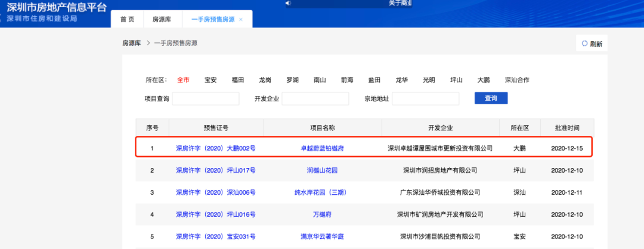Focus the 开发企业 text box
Viewport: 644px width, 249px height.
tap(315, 98)
